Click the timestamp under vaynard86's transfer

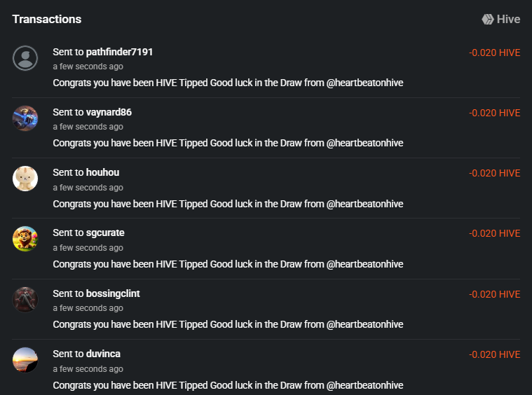88,127
